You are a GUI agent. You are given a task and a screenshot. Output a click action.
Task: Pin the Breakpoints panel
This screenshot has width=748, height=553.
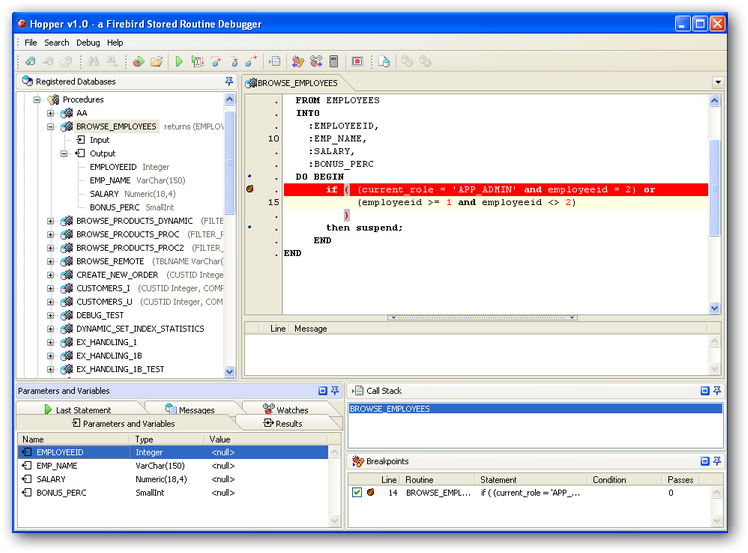[x=717, y=461]
